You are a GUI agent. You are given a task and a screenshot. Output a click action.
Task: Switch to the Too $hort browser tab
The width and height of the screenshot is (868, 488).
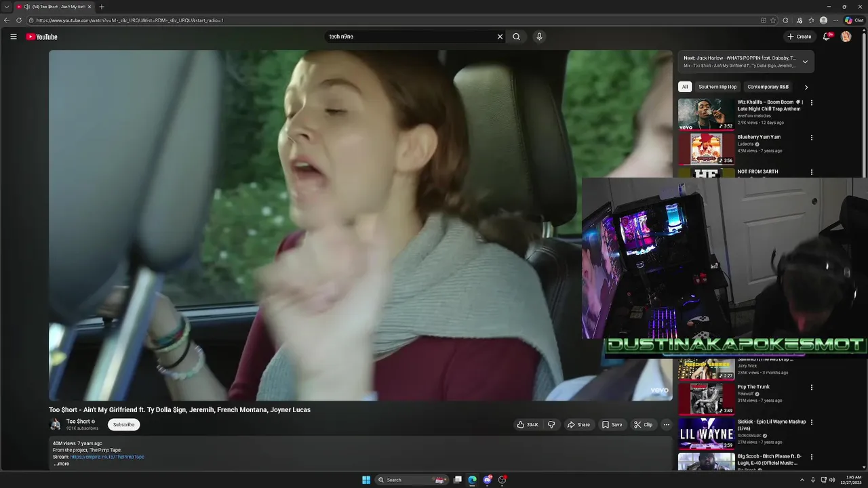pyautogui.click(x=54, y=7)
